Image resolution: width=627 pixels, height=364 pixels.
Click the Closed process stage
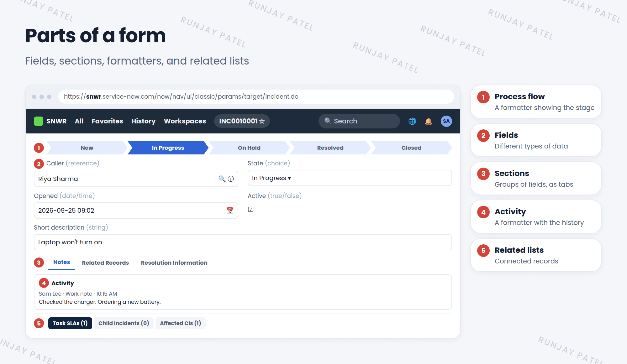tap(411, 148)
